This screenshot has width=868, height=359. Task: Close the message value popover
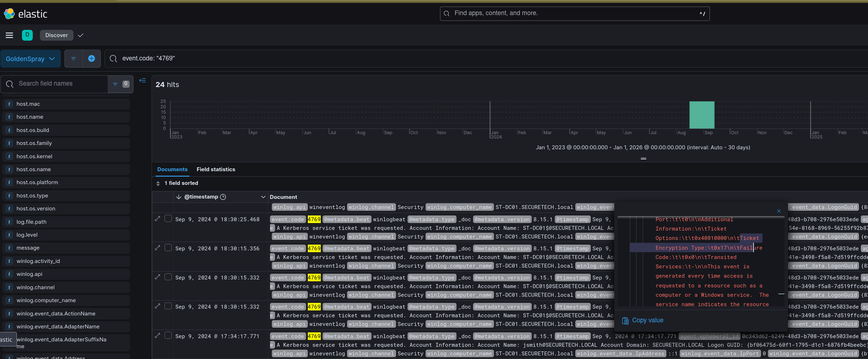coord(779,211)
